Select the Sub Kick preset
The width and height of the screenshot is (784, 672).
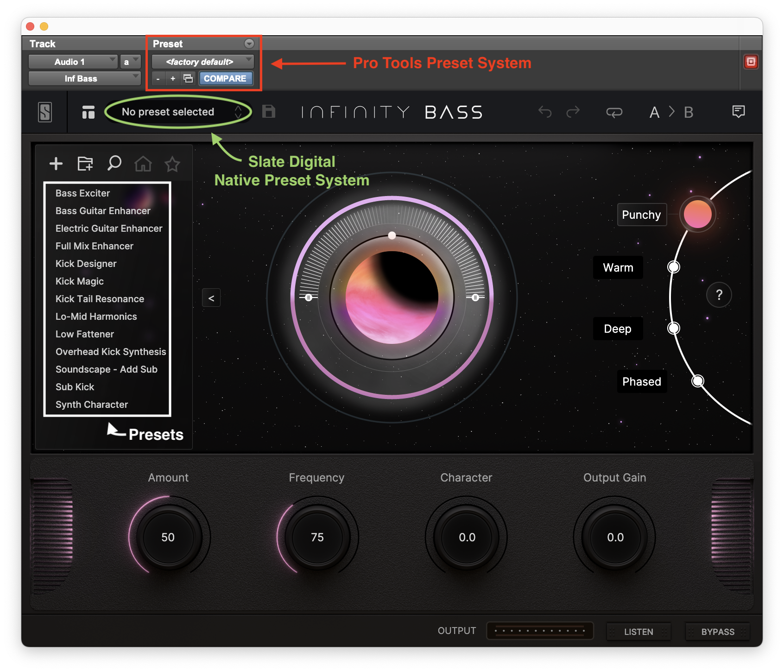(75, 387)
